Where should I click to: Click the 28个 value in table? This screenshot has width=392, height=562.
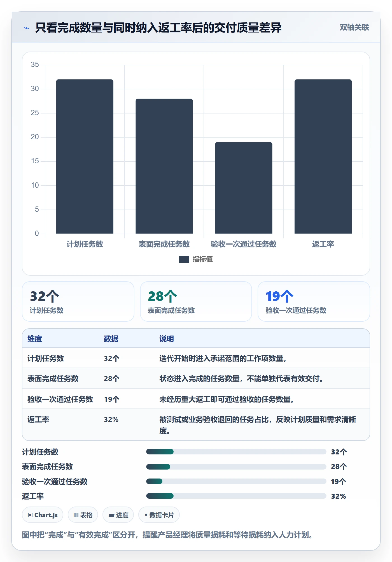(x=112, y=378)
